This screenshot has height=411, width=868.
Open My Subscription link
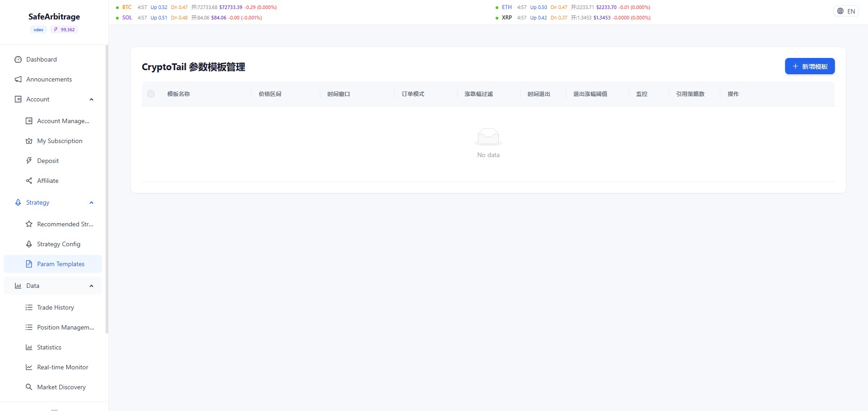pos(59,141)
